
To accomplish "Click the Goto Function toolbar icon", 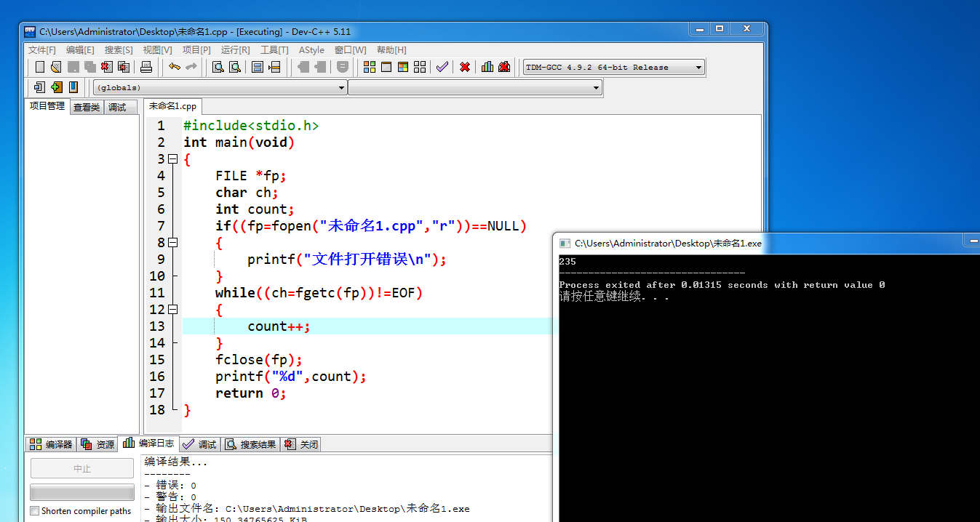I will click(x=258, y=67).
